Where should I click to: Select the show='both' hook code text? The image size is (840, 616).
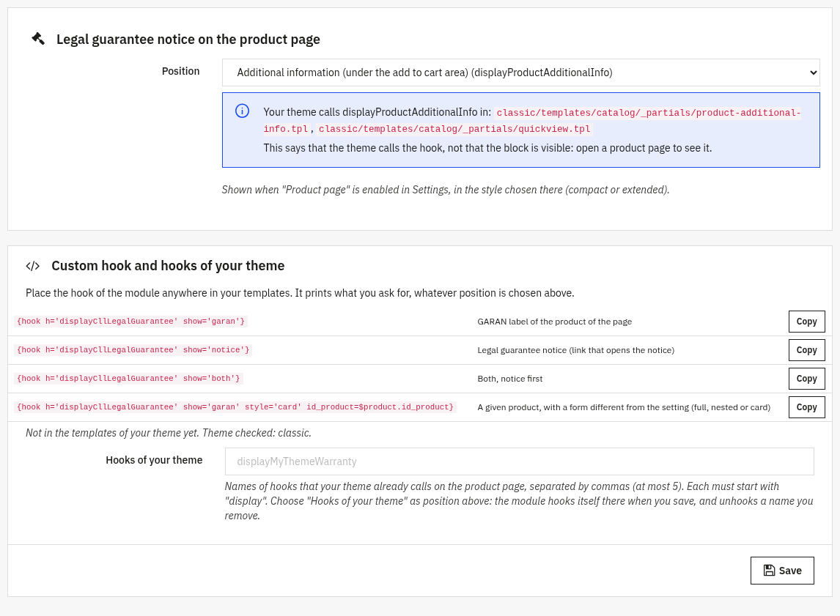pos(128,379)
